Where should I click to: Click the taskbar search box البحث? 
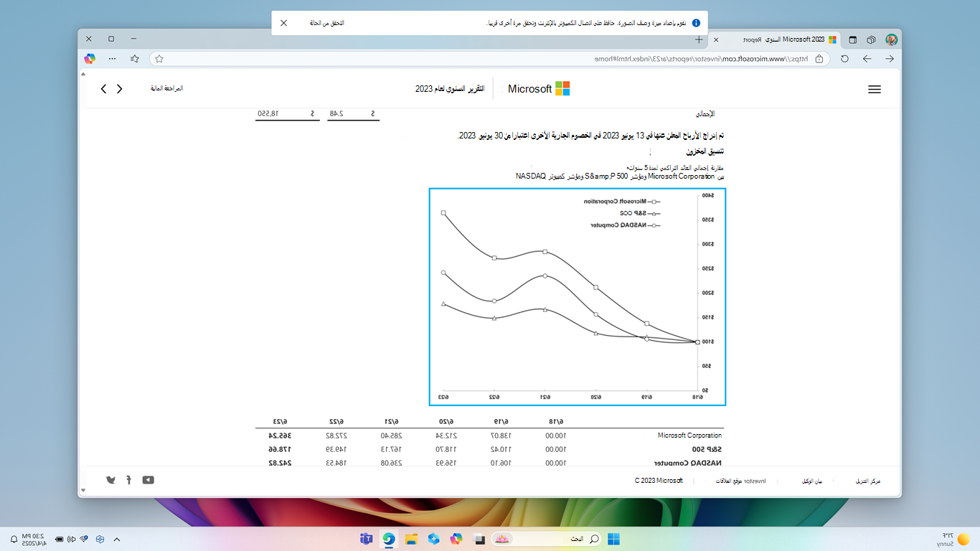point(547,539)
